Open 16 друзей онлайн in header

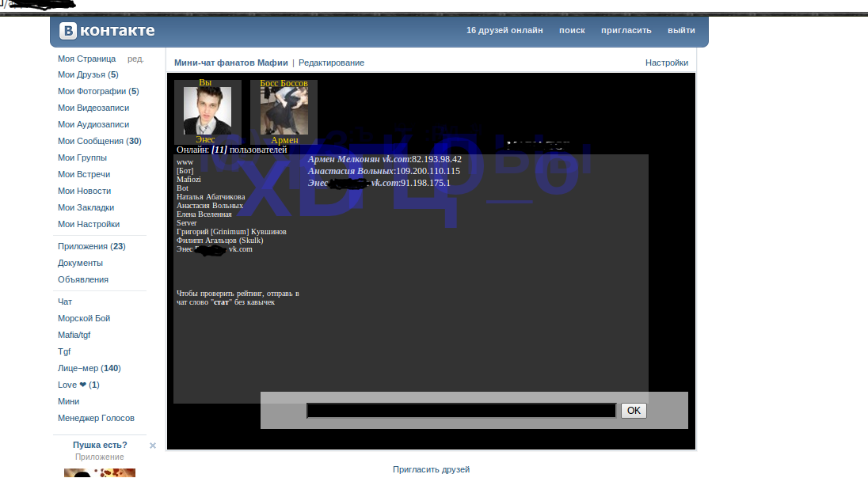504,31
